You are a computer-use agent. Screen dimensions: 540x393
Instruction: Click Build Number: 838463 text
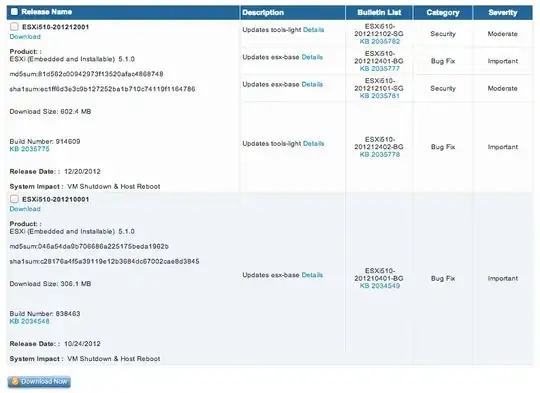point(45,313)
